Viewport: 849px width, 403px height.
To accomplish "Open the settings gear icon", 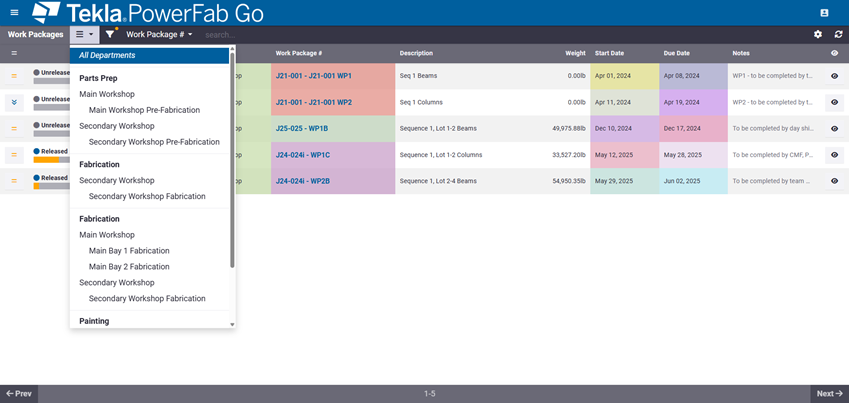I will click(x=818, y=34).
